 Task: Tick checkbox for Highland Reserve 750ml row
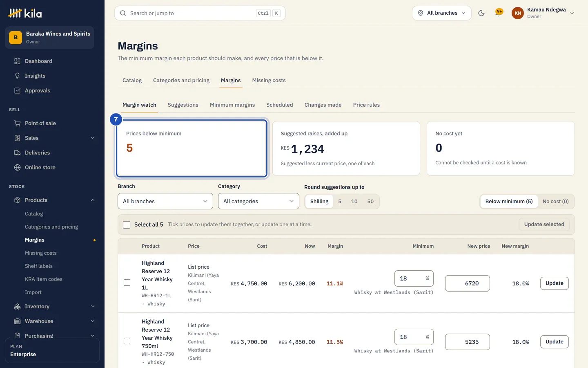[127, 341]
